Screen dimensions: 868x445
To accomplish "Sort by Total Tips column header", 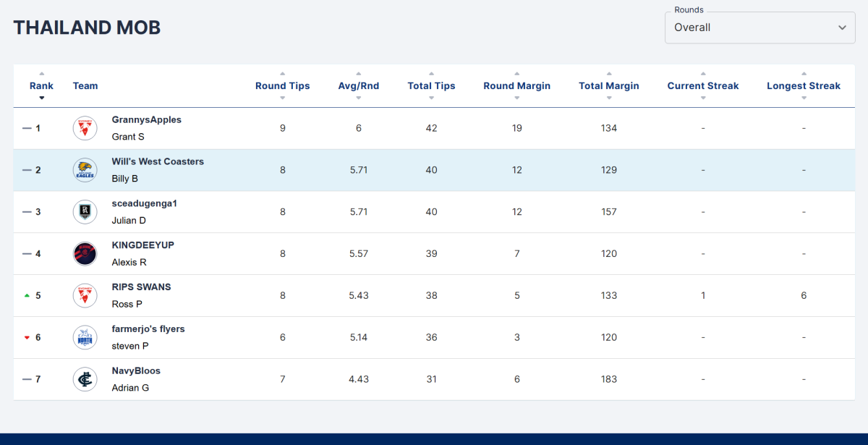I will pyautogui.click(x=431, y=85).
